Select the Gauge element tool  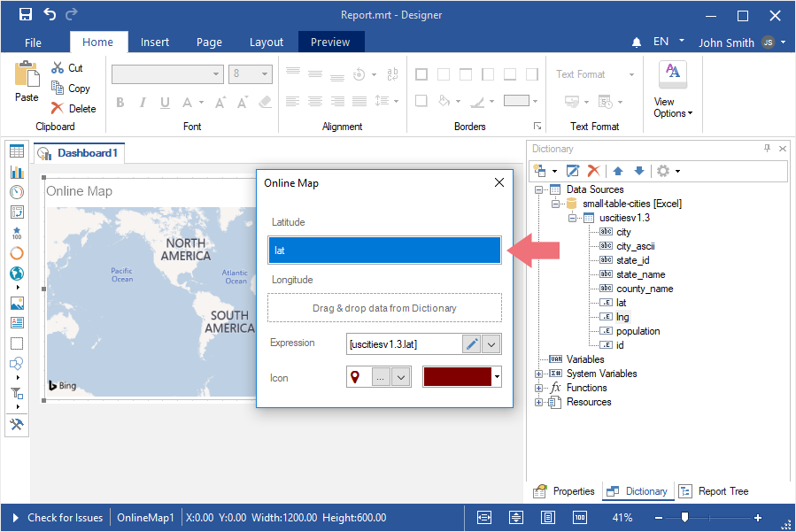click(x=17, y=192)
